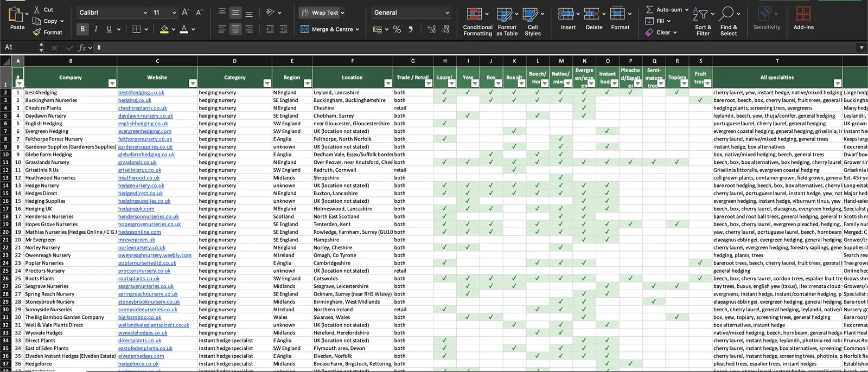Image resolution: width=868 pixels, height=372 pixels.
Task: Open the big-bamboo.co.uk link
Action: point(139,317)
